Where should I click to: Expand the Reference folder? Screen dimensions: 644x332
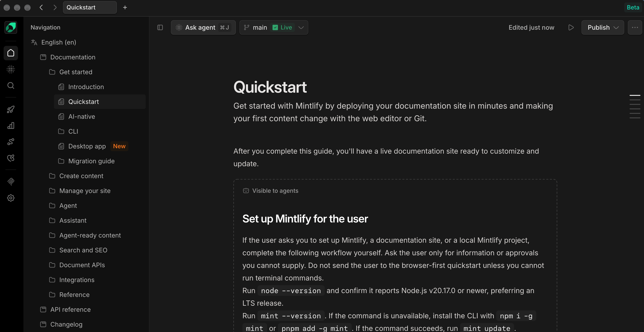pos(69,295)
